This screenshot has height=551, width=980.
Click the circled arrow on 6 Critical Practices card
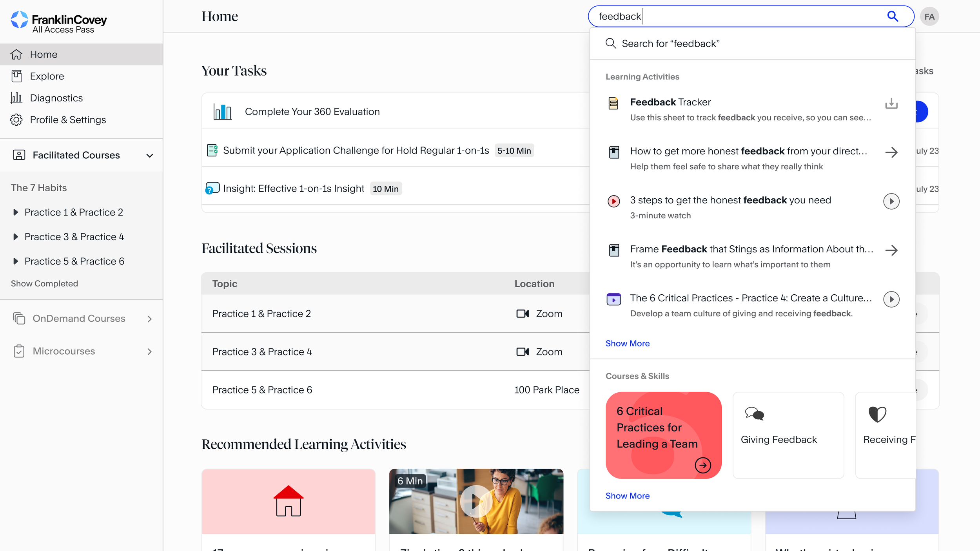(702, 465)
